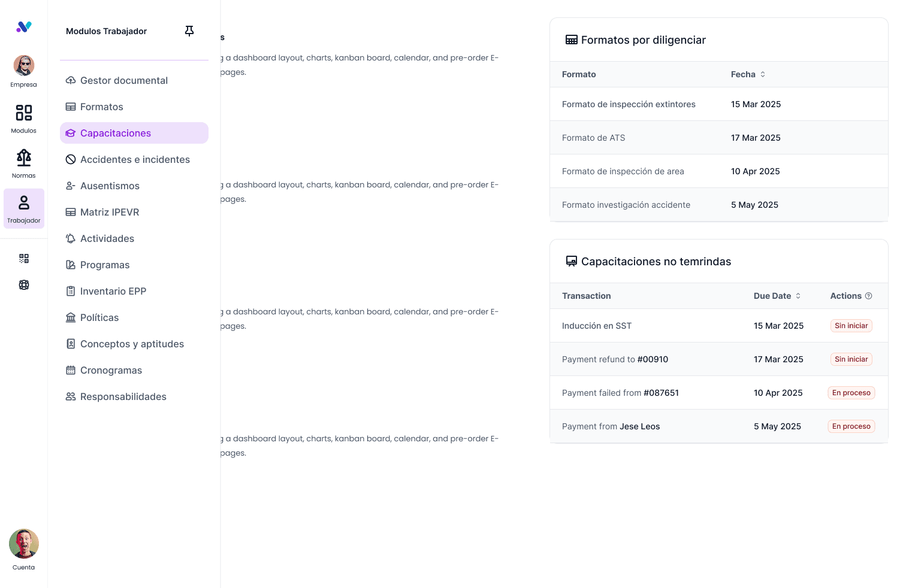Sort the Due Date column with its chevrons

pyautogui.click(x=798, y=295)
